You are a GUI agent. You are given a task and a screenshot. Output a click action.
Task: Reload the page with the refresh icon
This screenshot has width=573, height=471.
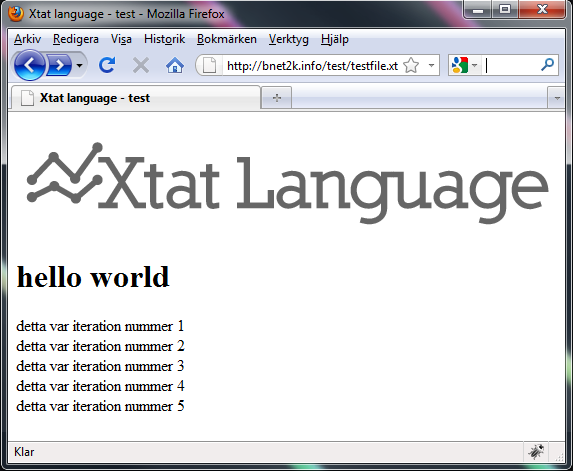tap(107, 65)
